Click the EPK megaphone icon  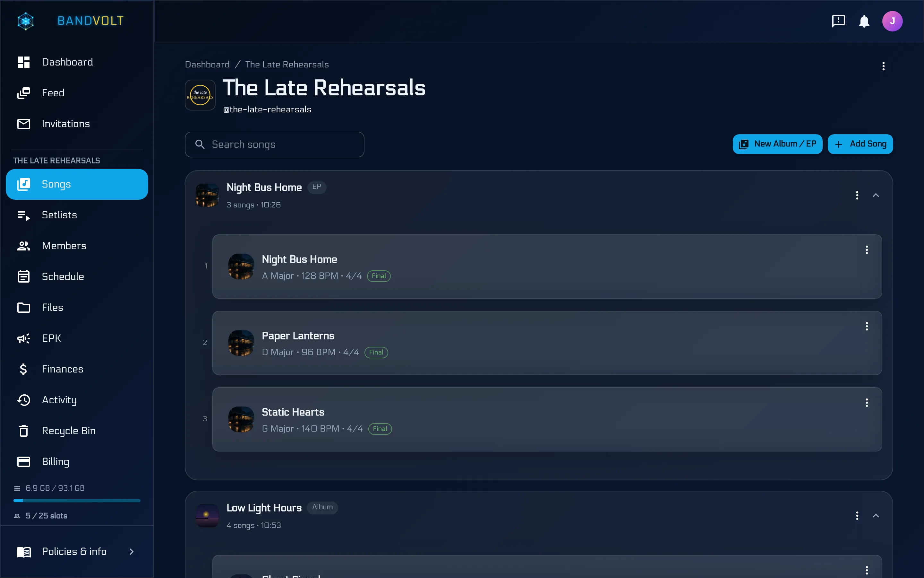24,338
